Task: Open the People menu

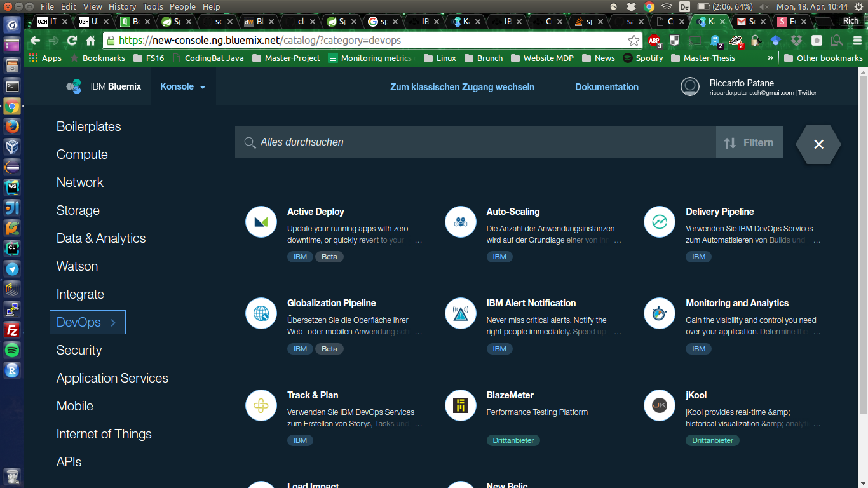Action: pyautogui.click(x=182, y=6)
